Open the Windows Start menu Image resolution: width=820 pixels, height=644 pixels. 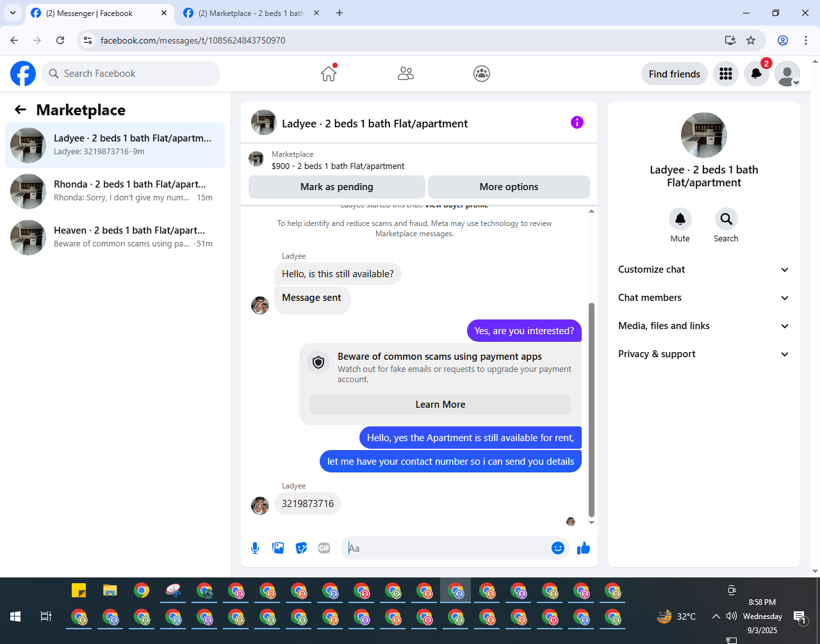click(x=15, y=616)
